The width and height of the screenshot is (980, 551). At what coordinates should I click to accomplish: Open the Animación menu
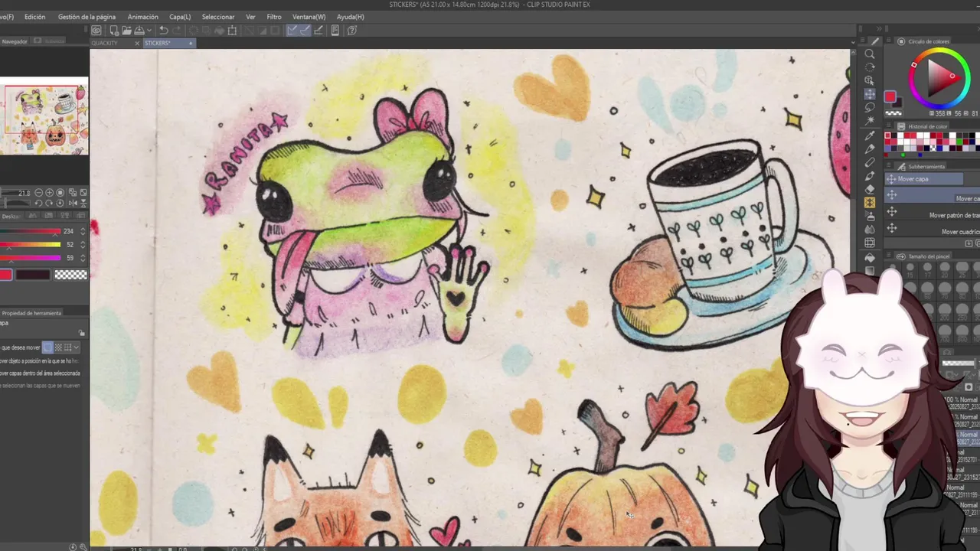point(142,17)
